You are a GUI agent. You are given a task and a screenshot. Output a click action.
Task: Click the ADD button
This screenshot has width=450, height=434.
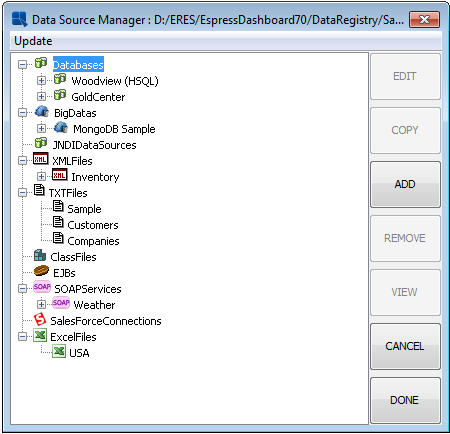[405, 184]
